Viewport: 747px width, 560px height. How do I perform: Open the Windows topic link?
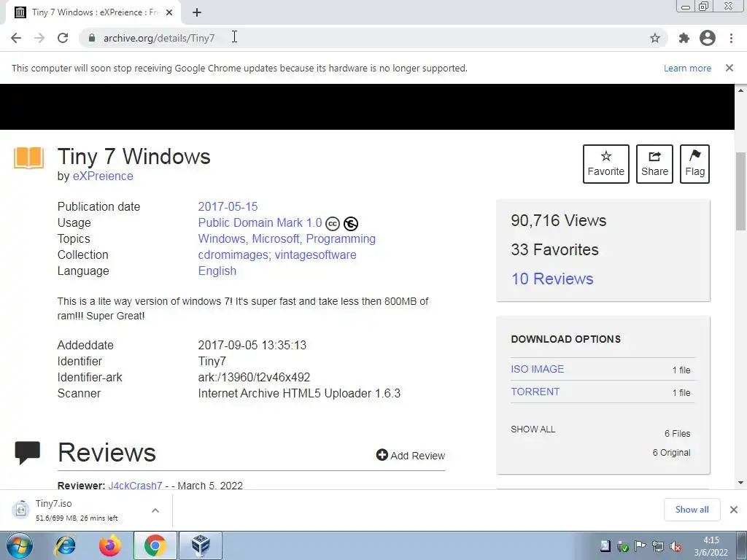pyautogui.click(x=222, y=238)
